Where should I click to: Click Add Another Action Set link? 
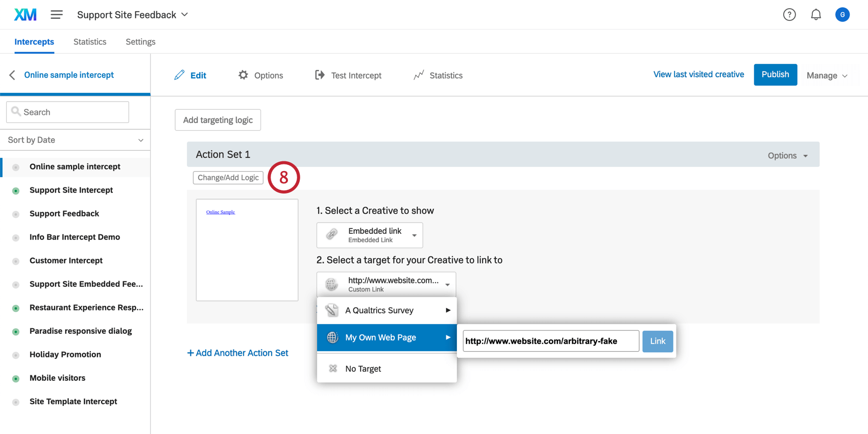237,353
